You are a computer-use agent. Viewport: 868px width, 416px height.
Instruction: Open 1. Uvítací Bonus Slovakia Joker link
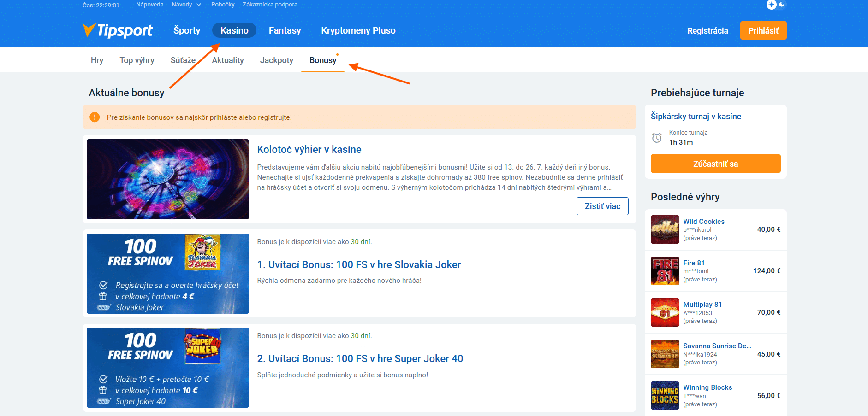click(359, 264)
